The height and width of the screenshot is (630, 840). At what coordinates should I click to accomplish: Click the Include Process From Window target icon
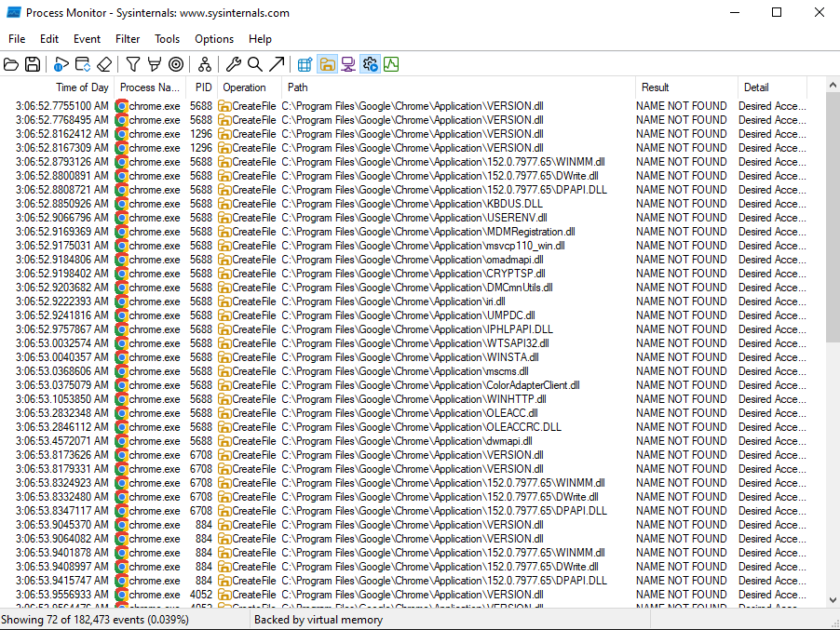coord(176,65)
